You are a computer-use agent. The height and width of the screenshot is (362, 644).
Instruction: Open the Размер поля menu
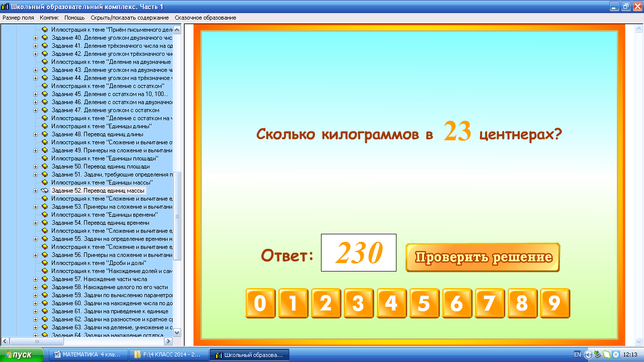[x=18, y=18]
